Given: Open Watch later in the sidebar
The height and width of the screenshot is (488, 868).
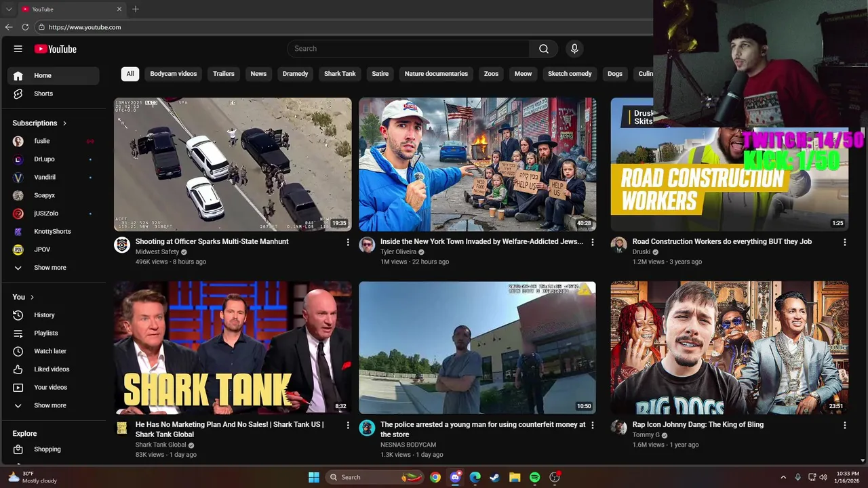Looking at the screenshot, I should [54, 351].
